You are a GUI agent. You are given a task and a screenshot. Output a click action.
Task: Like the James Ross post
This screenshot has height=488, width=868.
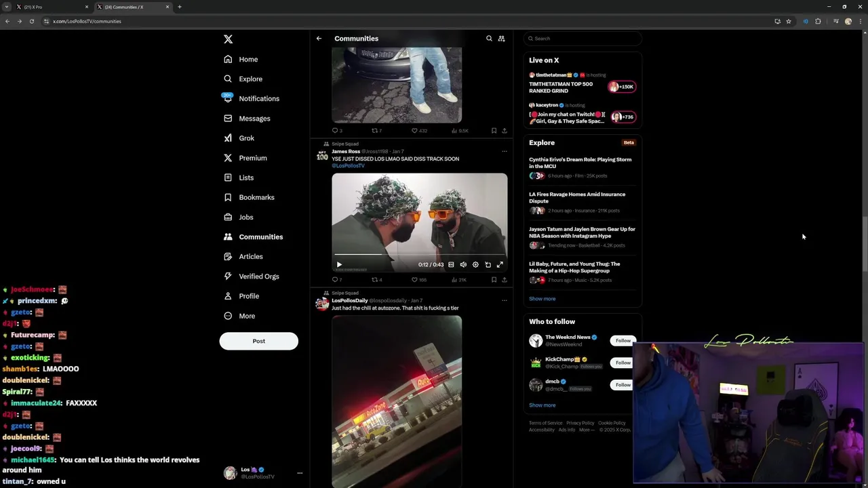point(419,280)
